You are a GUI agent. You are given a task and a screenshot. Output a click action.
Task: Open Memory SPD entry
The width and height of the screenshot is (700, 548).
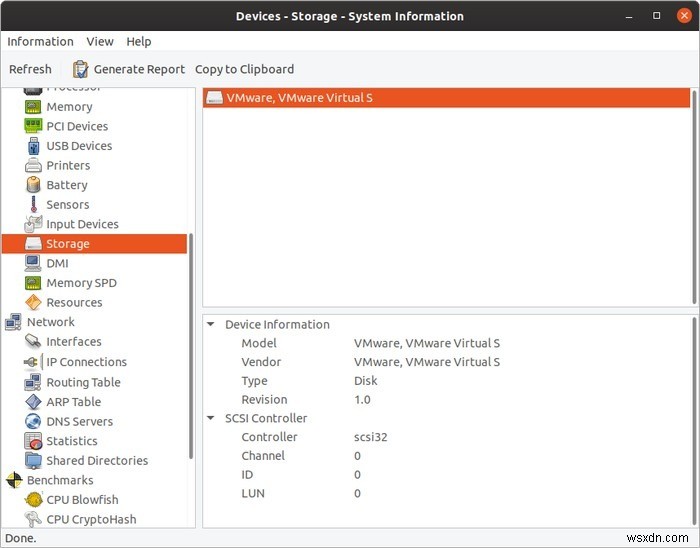tap(82, 283)
